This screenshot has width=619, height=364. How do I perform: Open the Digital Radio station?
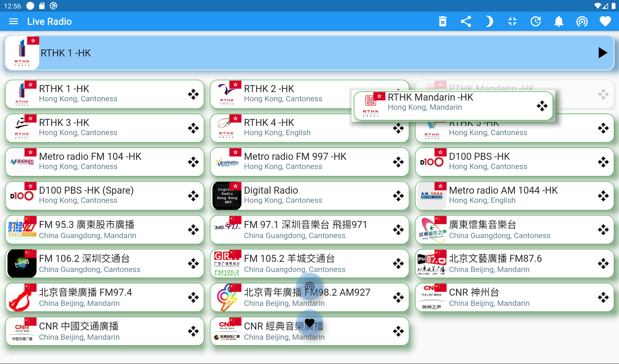pos(309,196)
